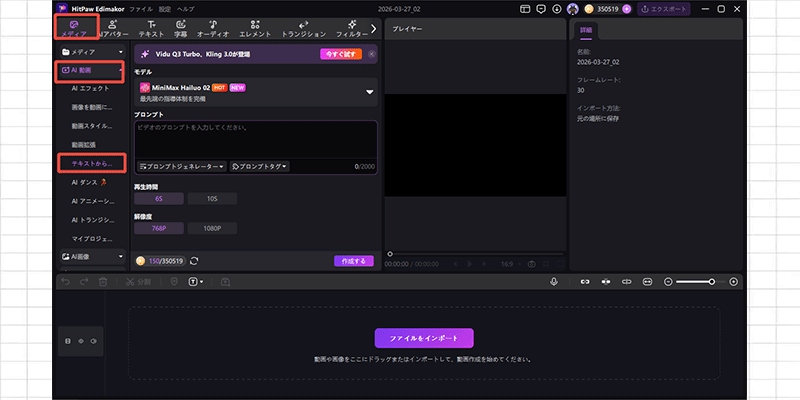Click the エクスポート button

point(664,9)
